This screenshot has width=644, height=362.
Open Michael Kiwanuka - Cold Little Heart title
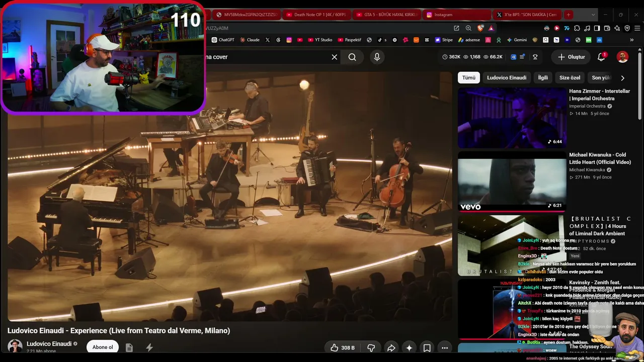[600, 158]
